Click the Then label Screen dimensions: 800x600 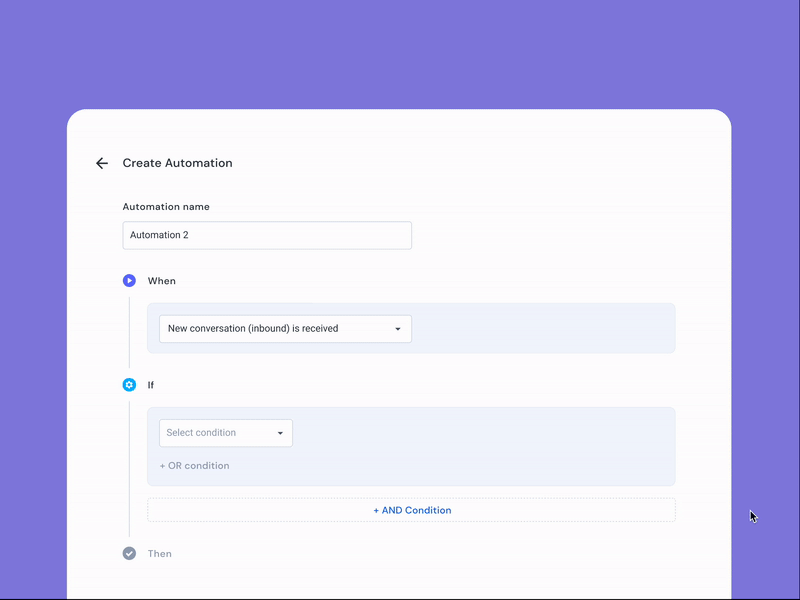160,554
